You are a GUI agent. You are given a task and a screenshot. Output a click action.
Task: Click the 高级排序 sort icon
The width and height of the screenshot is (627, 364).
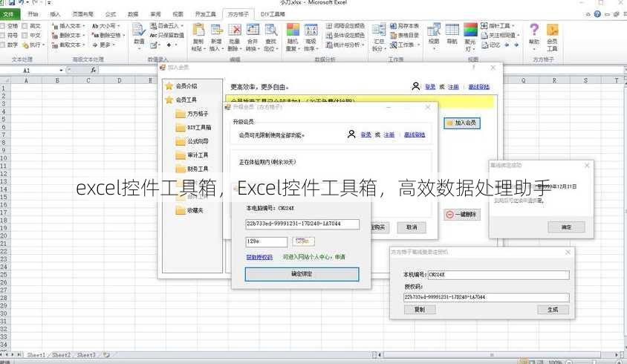pos(311,30)
